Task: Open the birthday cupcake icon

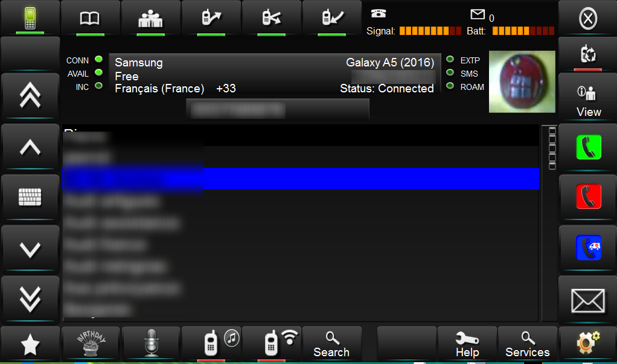Action: tap(91, 343)
